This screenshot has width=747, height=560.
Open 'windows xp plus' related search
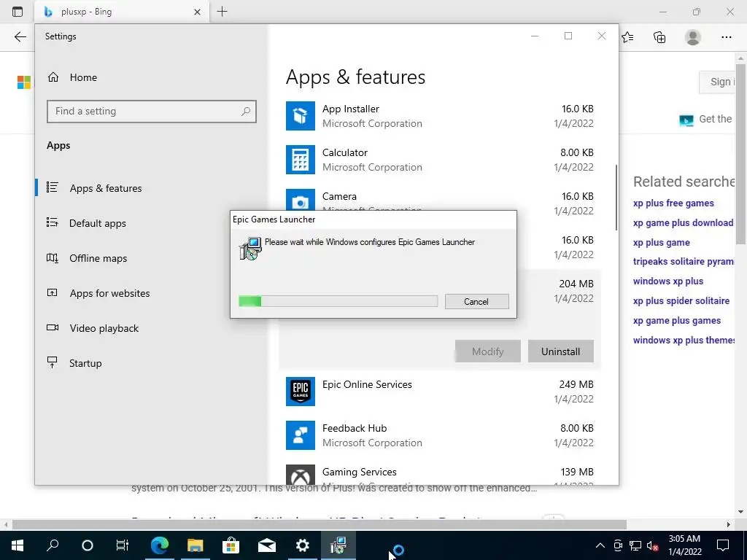coord(668,281)
